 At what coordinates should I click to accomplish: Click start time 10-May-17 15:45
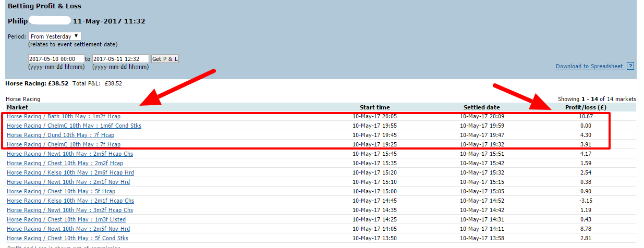point(374,154)
